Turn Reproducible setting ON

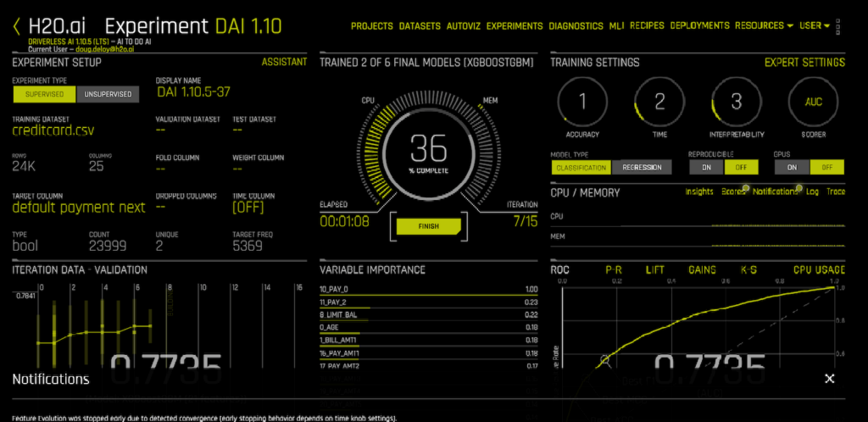705,167
